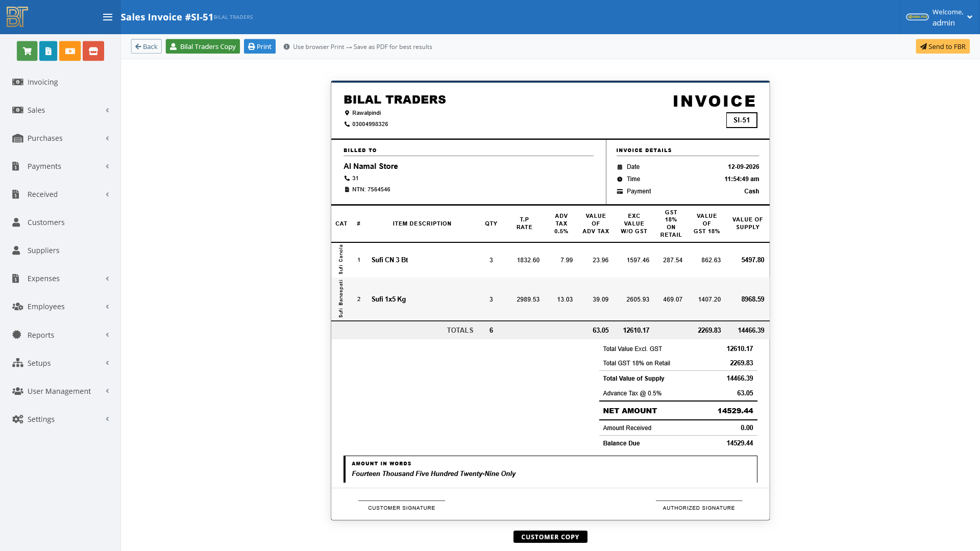The width and height of the screenshot is (980, 551).
Task: Expand the Employees submenu chevron
Action: pyautogui.click(x=107, y=307)
